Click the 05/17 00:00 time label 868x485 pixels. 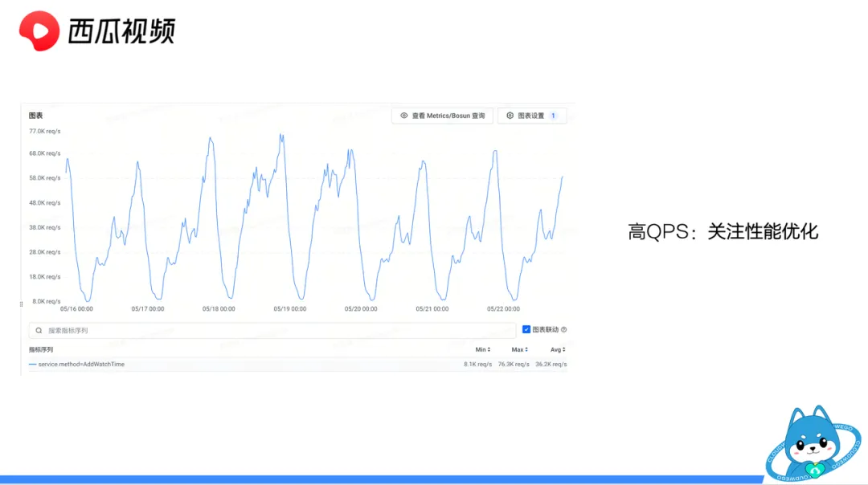coord(148,309)
